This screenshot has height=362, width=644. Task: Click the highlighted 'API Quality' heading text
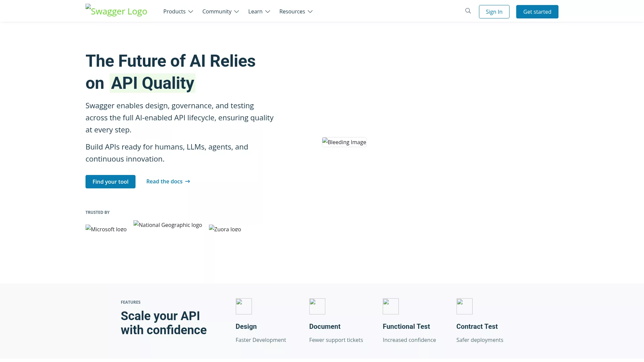click(153, 83)
